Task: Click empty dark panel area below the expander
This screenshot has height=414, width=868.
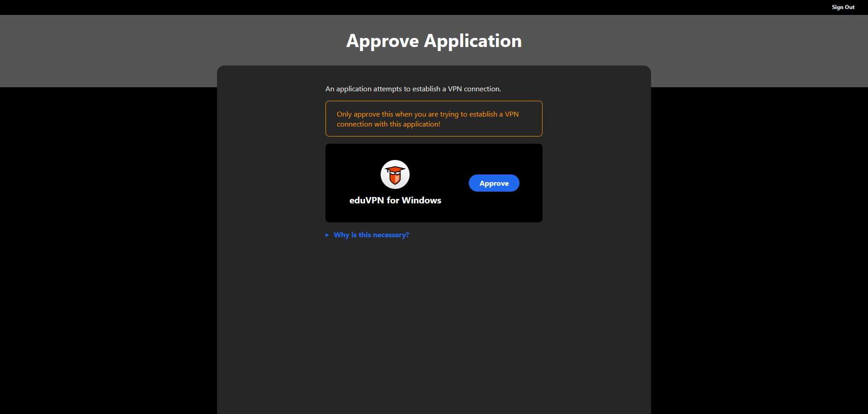Action: (x=434, y=316)
